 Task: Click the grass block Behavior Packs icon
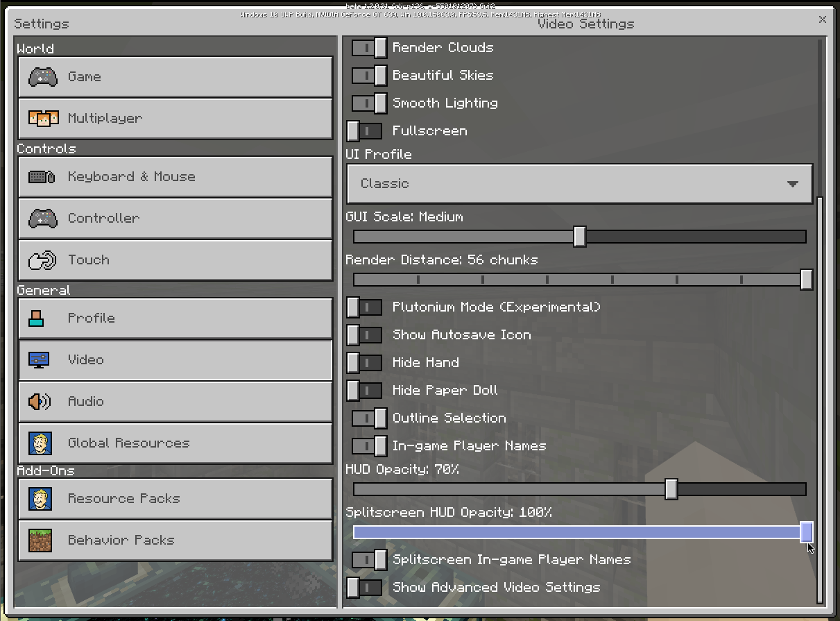pyautogui.click(x=40, y=540)
